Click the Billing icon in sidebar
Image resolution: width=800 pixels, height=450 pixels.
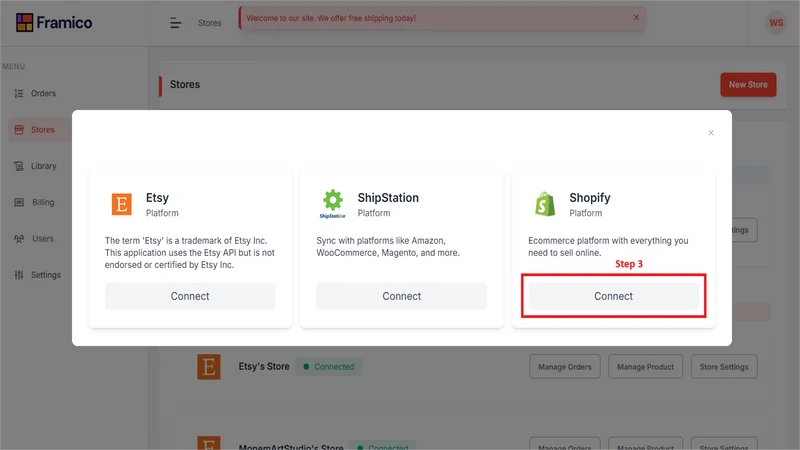coord(19,202)
